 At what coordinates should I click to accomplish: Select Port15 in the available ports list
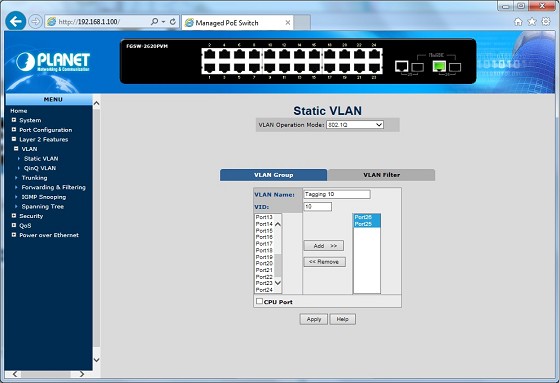264,230
